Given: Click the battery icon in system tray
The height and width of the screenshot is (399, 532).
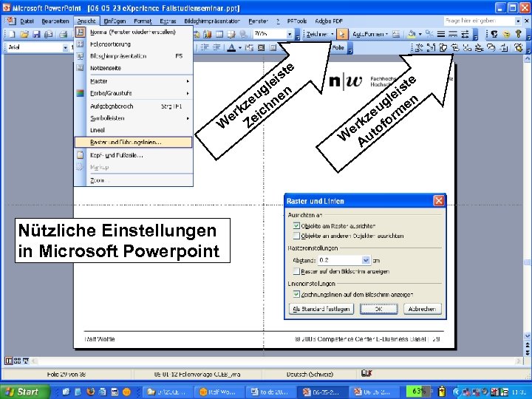Looking at the screenshot, I should [441, 392].
